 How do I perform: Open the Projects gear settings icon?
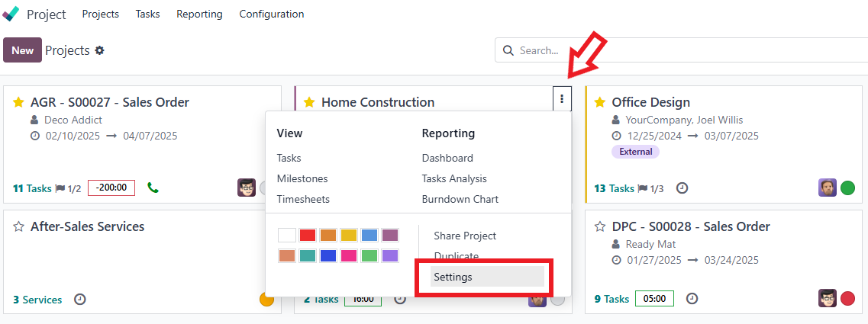pos(100,50)
